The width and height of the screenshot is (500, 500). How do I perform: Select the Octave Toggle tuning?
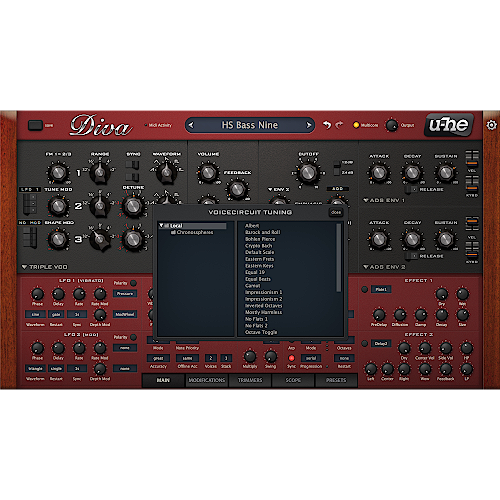261,332
